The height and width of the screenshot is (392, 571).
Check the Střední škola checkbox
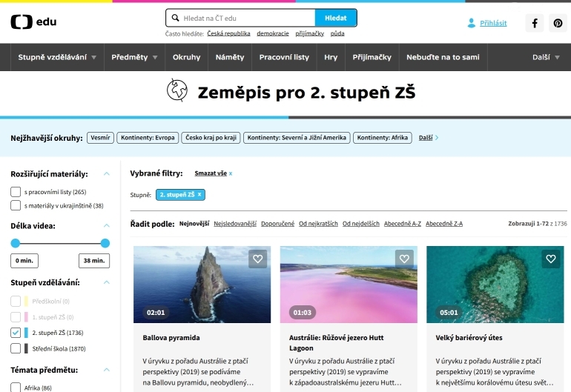point(16,348)
